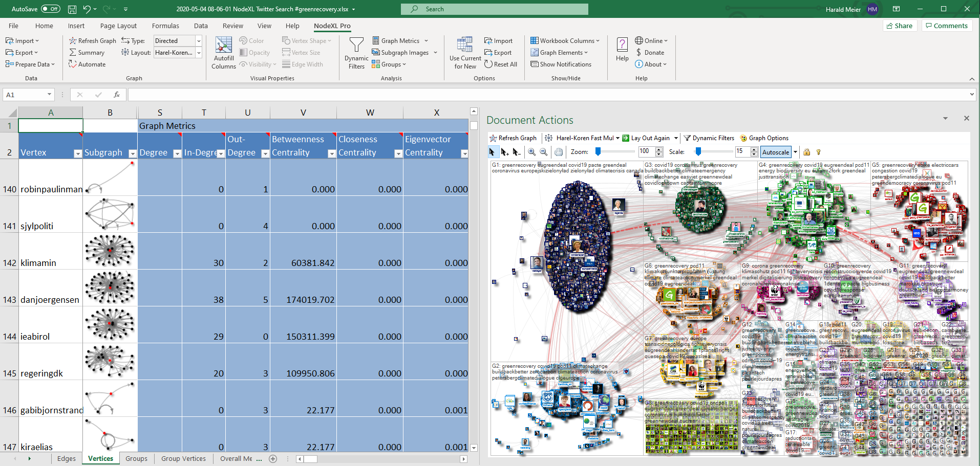Expand the graph Type dropdown

click(x=199, y=41)
